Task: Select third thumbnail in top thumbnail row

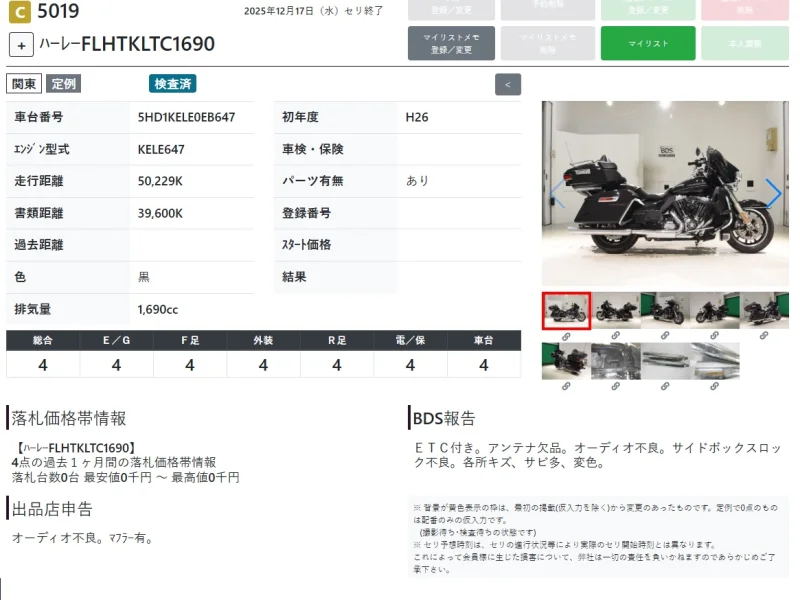Action: pyautogui.click(x=665, y=311)
